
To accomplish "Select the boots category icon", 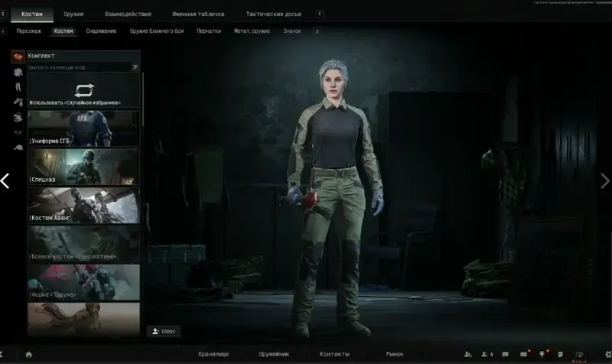I will tap(18, 102).
